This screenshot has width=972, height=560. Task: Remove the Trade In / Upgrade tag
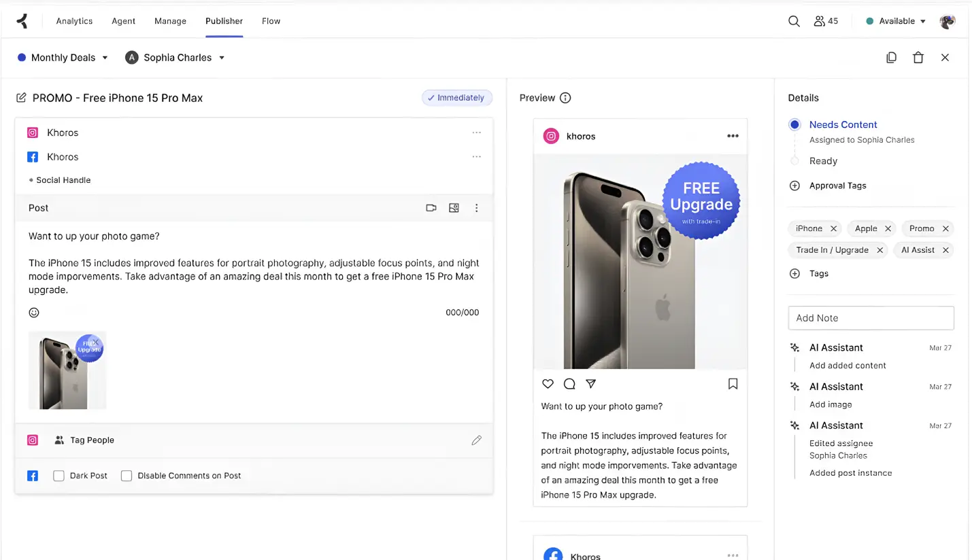pos(879,250)
